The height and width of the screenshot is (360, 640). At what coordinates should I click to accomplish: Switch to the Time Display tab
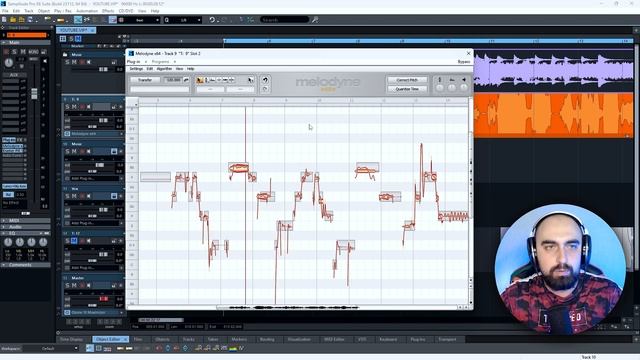72,339
